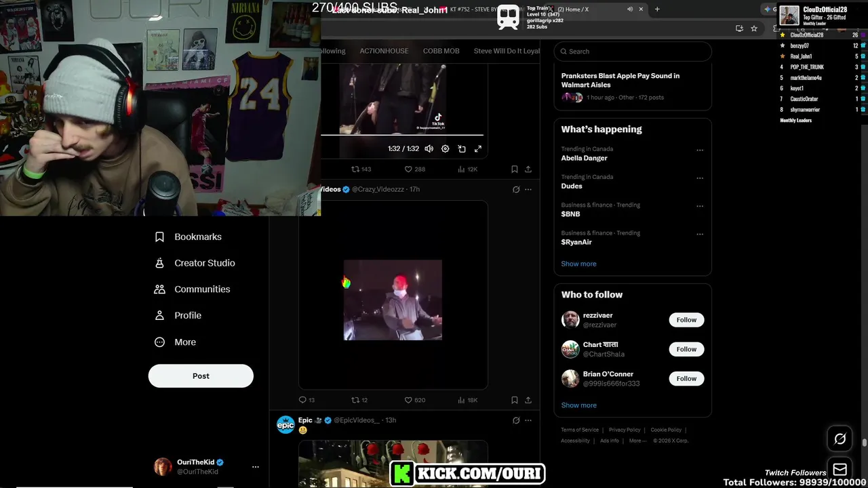Screen dimensions: 868x488
Task: Show more under What's happening
Action: [x=578, y=264]
